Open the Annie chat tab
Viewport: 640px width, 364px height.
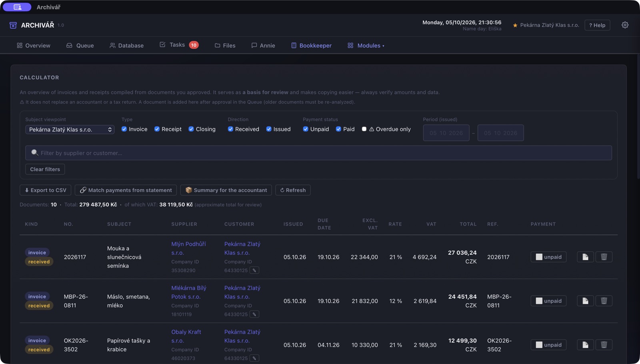(x=263, y=46)
